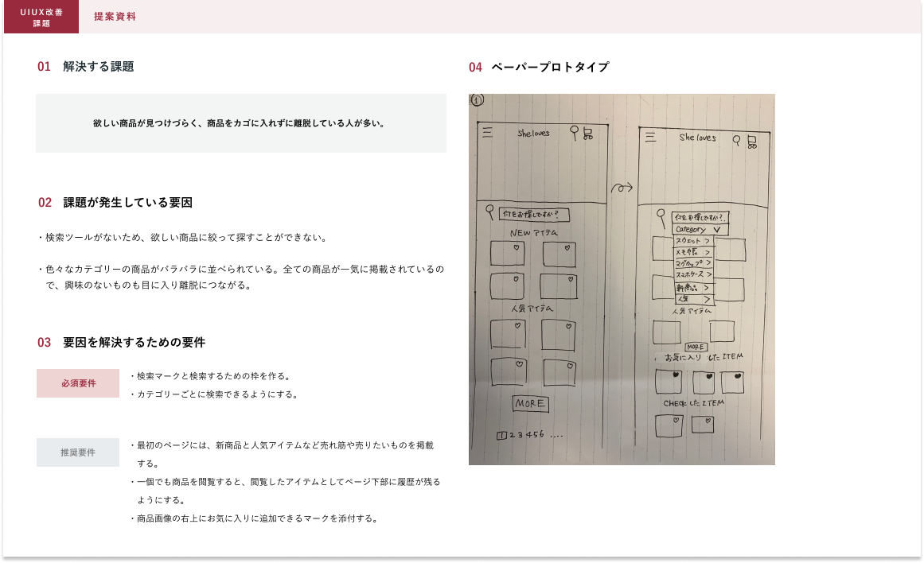Click the magnifier beside the left wireframe search box
This screenshot has height=563, width=924.
pyautogui.click(x=489, y=212)
